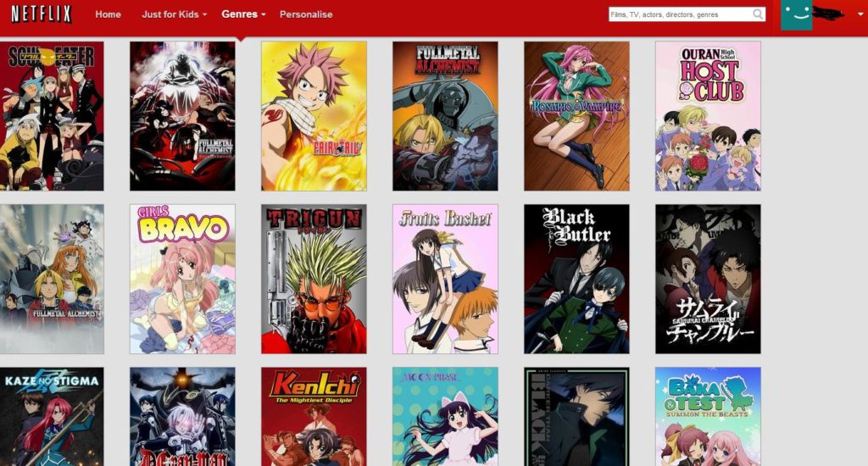Open the Personalise page
This screenshot has height=466, width=868.
(x=306, y=14)
